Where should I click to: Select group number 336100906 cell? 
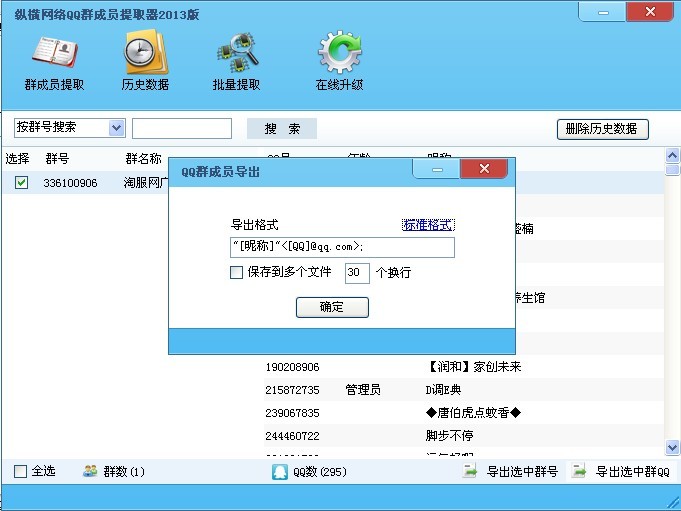70,183
